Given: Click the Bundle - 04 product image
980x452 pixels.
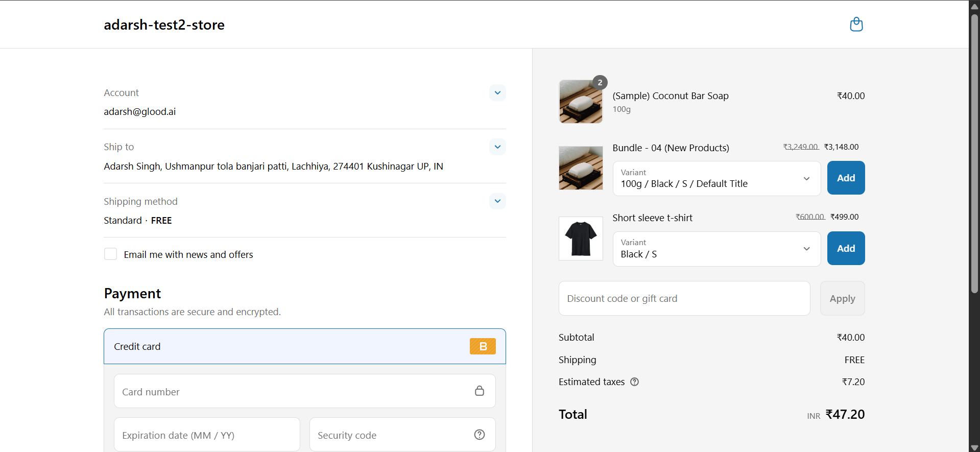Looking at the screenshot, I should [581, 168].
